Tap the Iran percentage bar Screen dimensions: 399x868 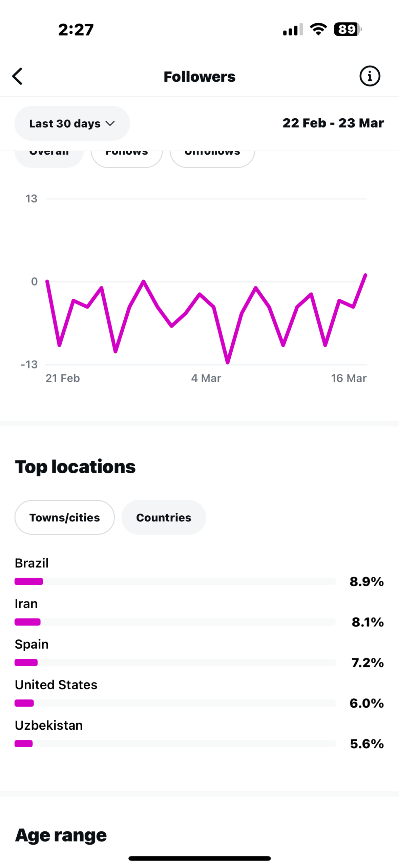pyautogui.click(x=175, y=622)
